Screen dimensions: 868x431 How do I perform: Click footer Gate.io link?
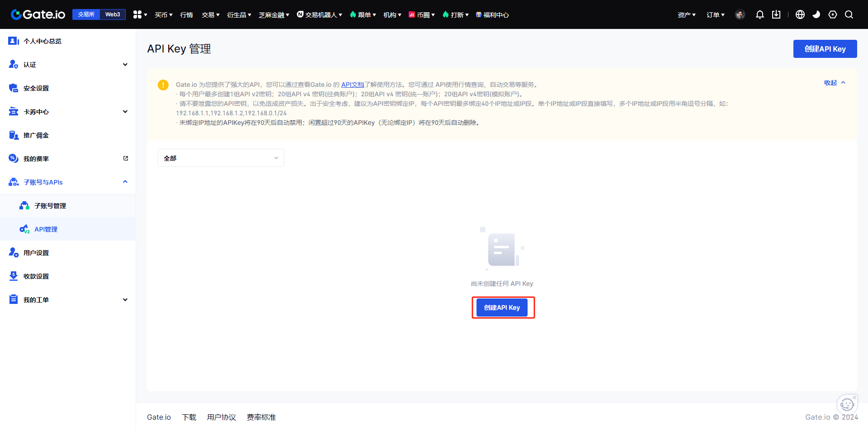(159, 417)
